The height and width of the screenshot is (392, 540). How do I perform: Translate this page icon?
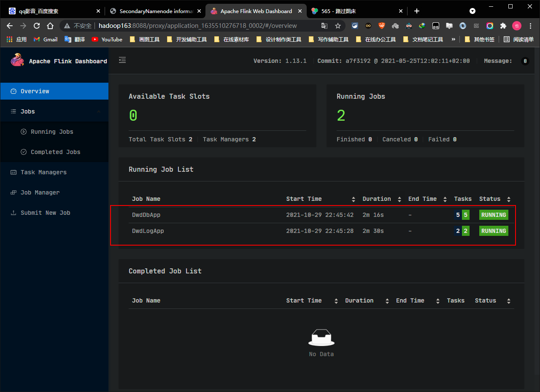coord(324,26)
